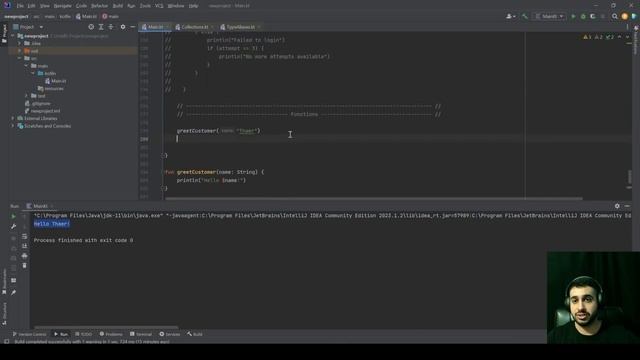640x360 pixels.
Task: Open Version Control tool window
Action: click(29, 334)
